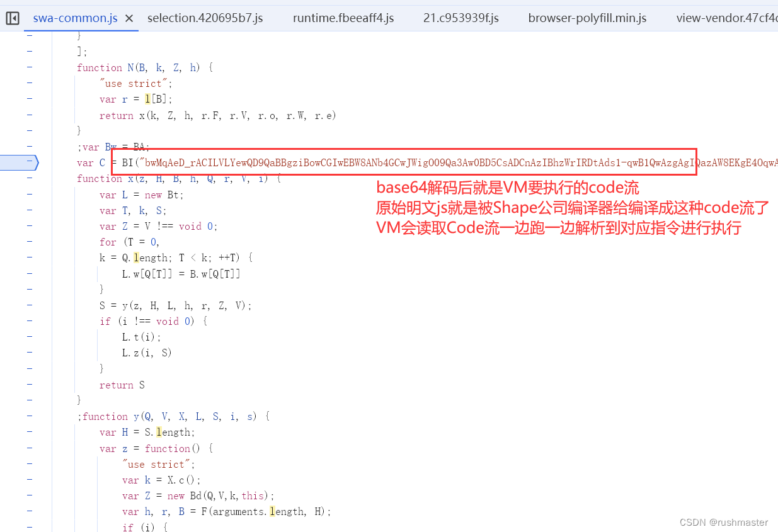
Task: Open the 21.c953939f.js tab
Action: 461,18
